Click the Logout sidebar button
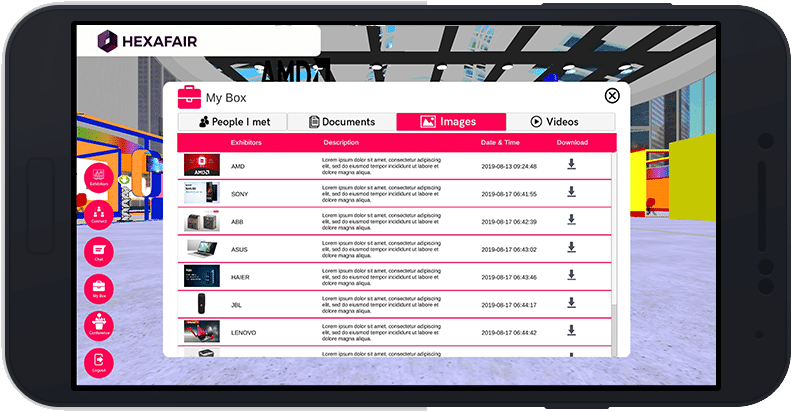The image size is (791, 412). click(x=99, y=363)
